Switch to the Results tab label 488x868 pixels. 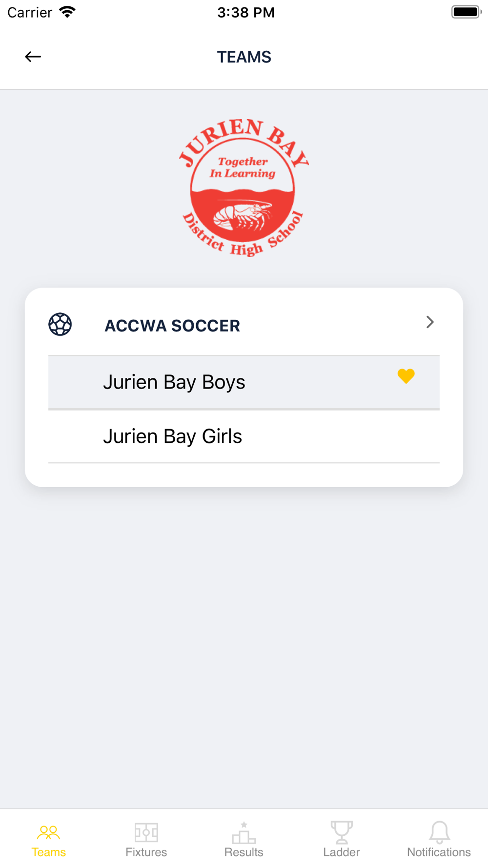[x=244, y=852]
